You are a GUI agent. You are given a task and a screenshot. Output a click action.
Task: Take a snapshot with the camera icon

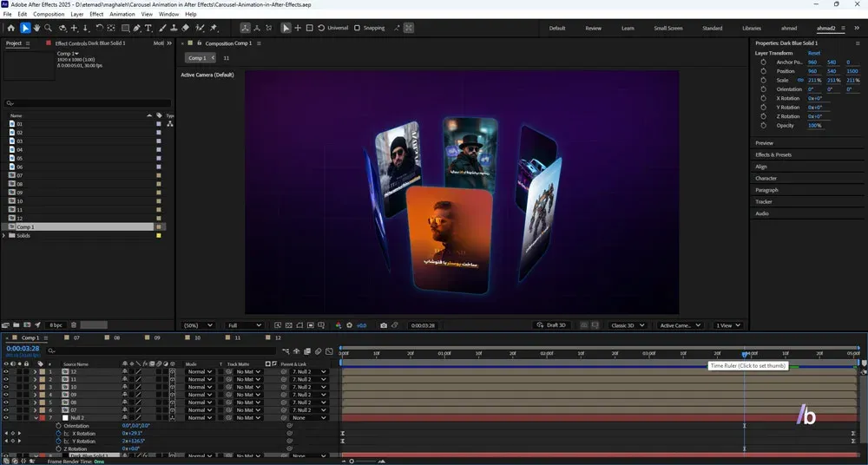384,325
